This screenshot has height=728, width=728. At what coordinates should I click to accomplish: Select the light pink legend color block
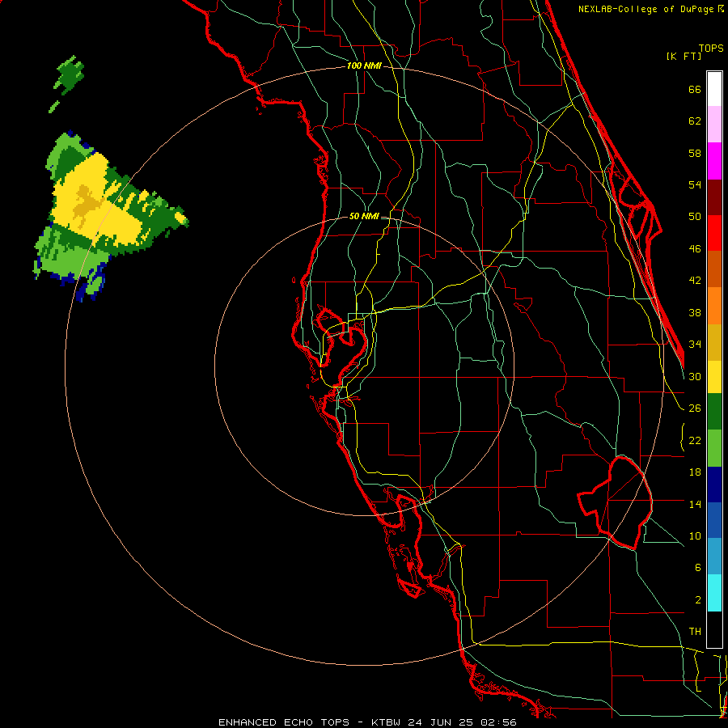pos(714,124)
